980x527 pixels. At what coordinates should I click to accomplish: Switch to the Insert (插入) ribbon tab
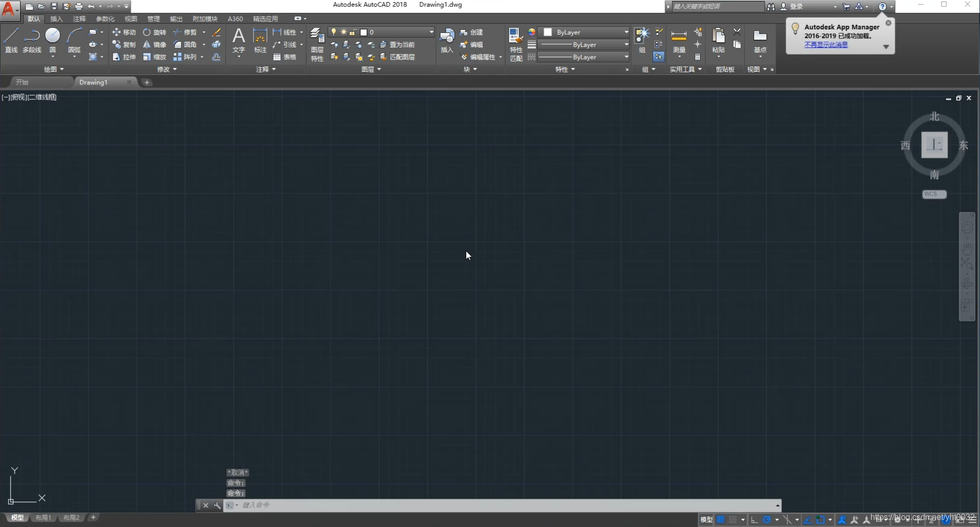click(x=56, y=19)
